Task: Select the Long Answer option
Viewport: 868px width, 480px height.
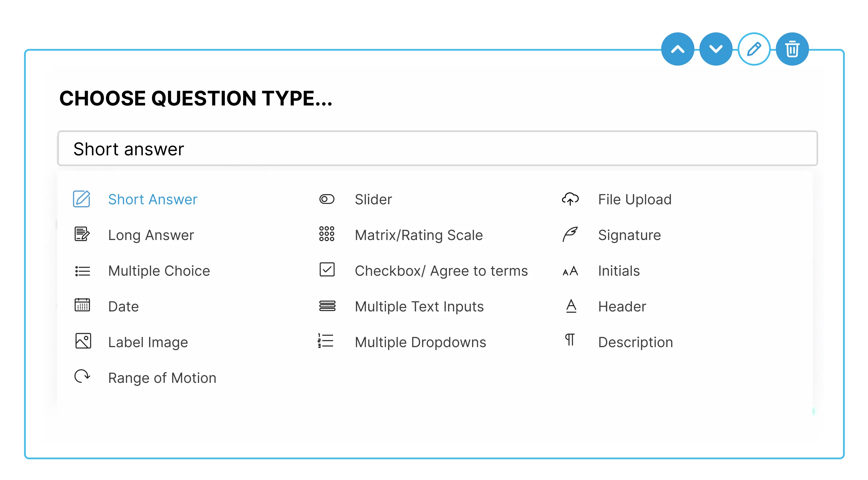Action: (x=151, y=235)
